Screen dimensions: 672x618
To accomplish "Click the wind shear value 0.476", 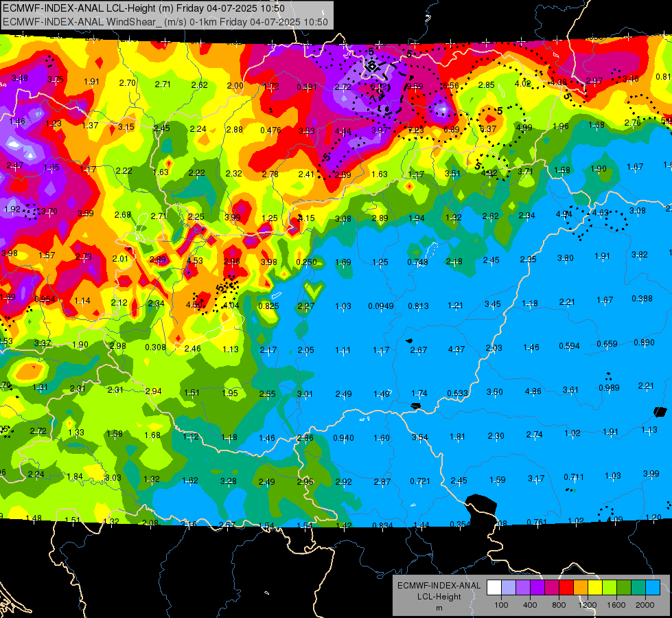I will pyautogui.click(x=271, y=130).
